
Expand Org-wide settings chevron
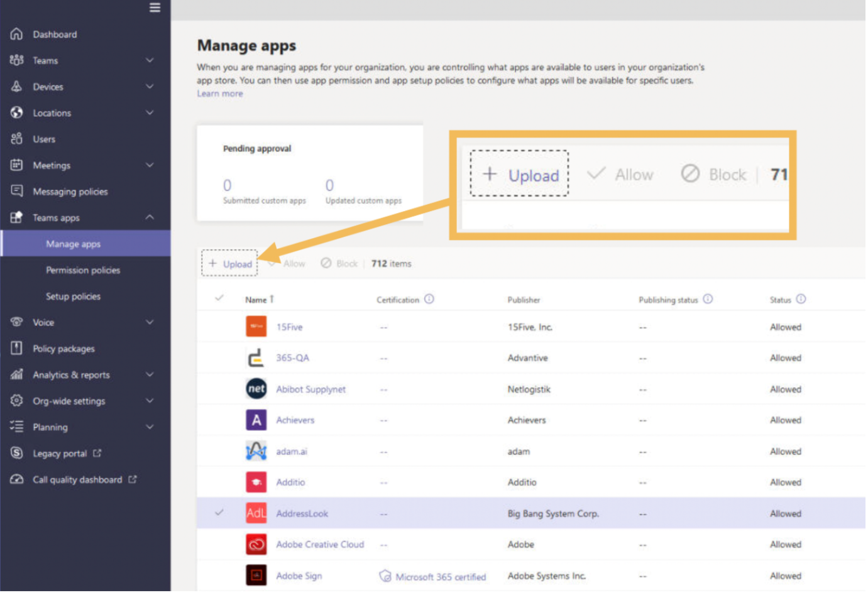click(x=150, y=401)
